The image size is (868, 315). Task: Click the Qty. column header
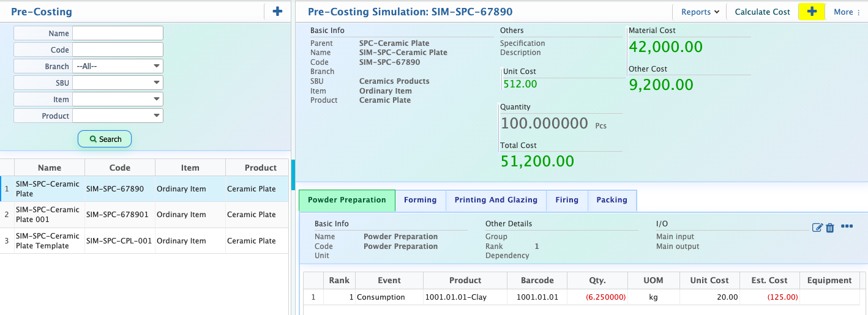[x=597, y=280]
